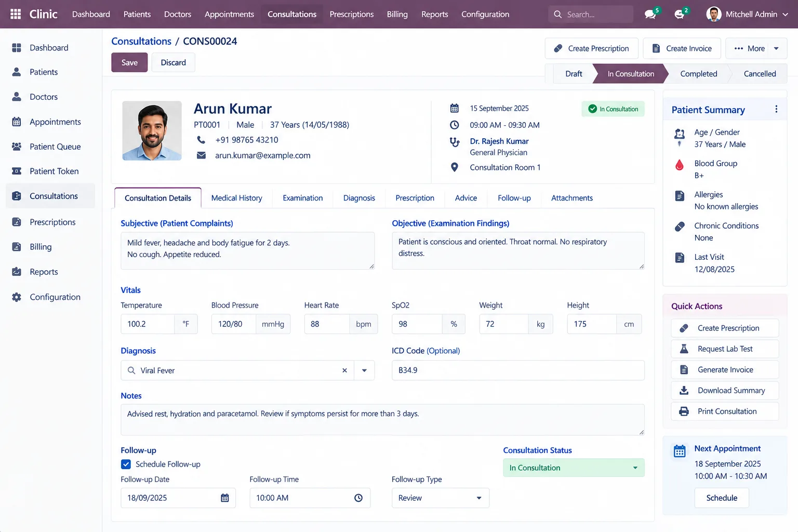This screenshot has width=798, height=532.
Task: Click the Save button
Action: (129, 62)
